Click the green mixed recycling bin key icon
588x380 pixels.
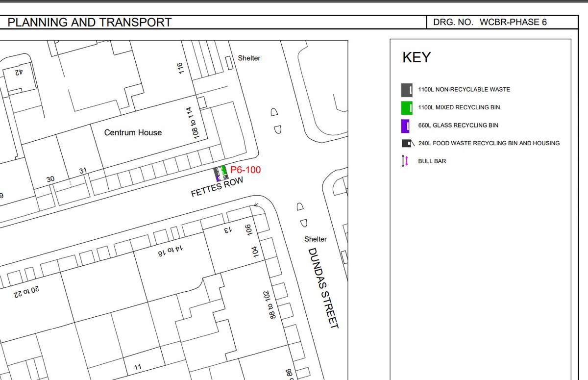pyautogui.click(x=407, y=107)
